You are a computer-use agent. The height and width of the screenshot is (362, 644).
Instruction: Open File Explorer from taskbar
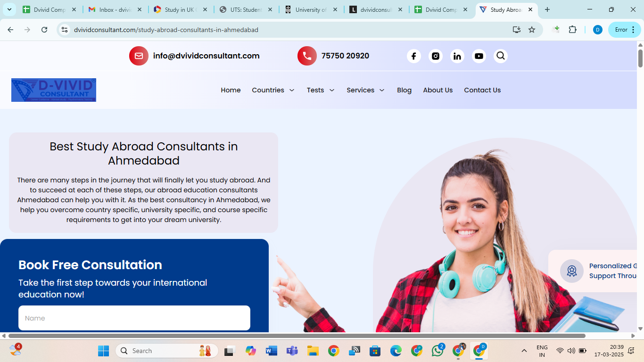pos(313,351)
